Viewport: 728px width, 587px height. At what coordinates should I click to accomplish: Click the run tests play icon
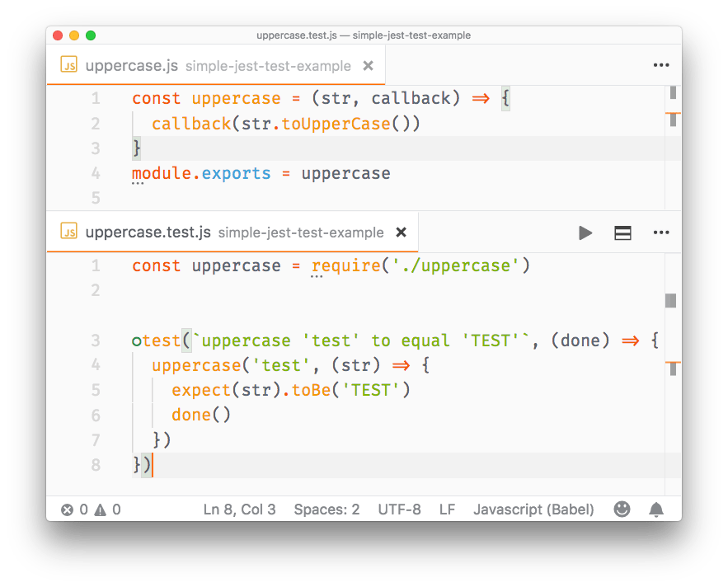(585, 232)
